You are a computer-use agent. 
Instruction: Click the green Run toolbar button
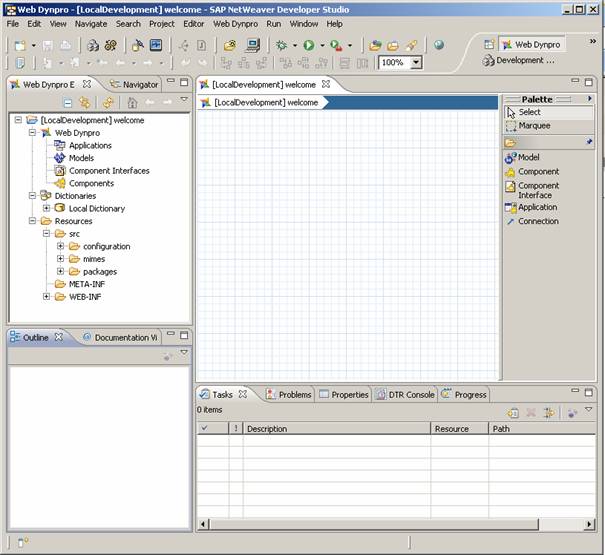point(309,45)
